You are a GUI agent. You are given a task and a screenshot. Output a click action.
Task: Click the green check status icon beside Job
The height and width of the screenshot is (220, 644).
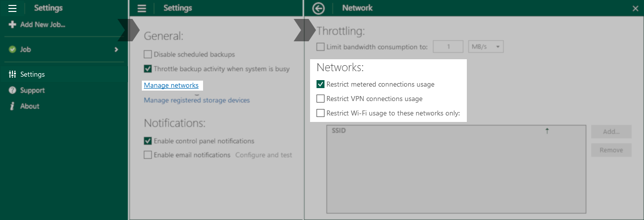[12, 50]
